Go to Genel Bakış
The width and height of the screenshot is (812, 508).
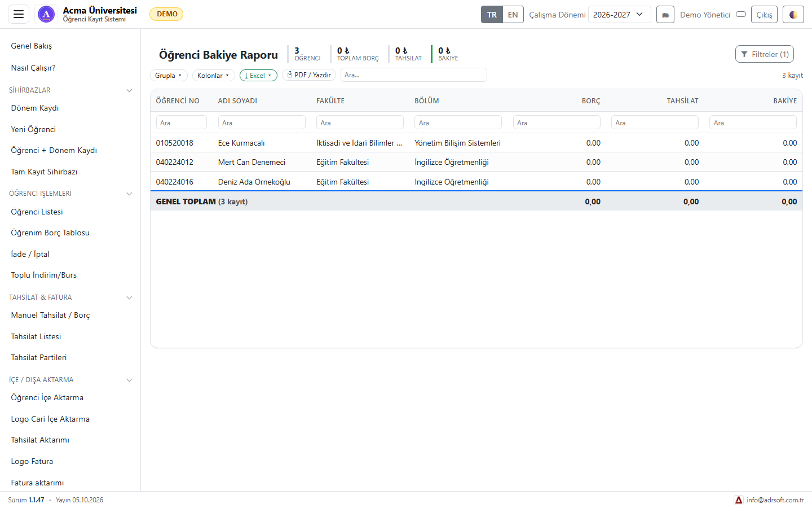click(x=32, y=46)
